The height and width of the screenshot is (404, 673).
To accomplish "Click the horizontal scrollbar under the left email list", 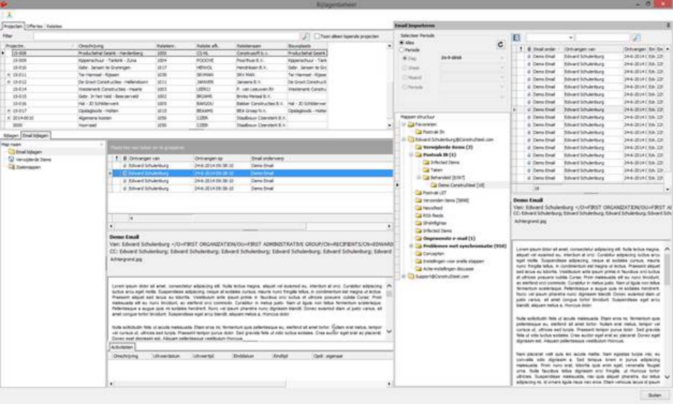I will (x=250, y=226).
